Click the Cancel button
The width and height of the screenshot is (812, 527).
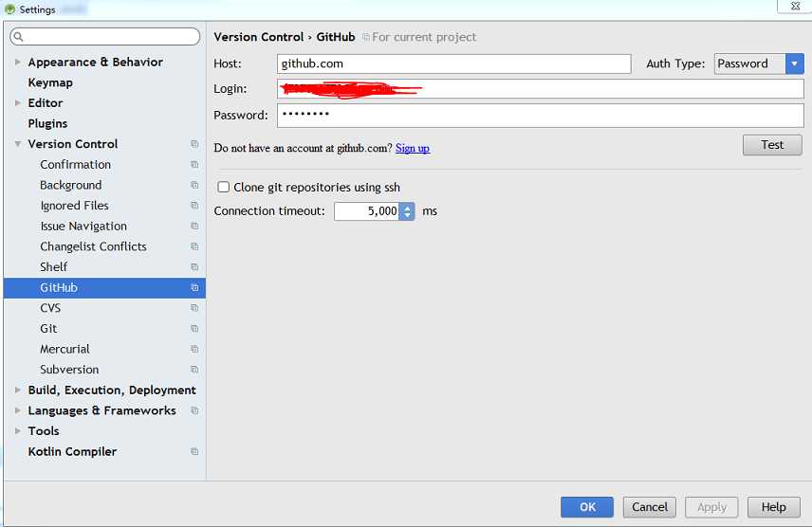point(650,507)
